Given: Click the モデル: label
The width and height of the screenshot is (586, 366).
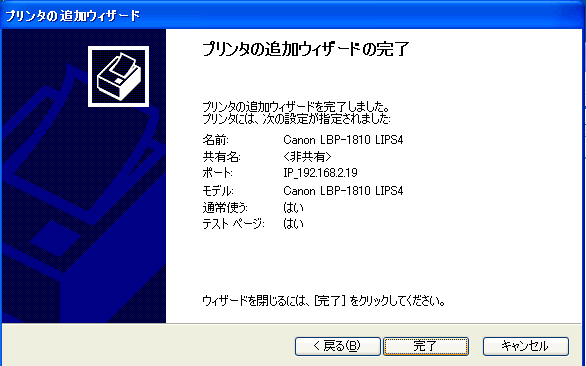Looking at the screenshot, I should (x=218, y=191).
